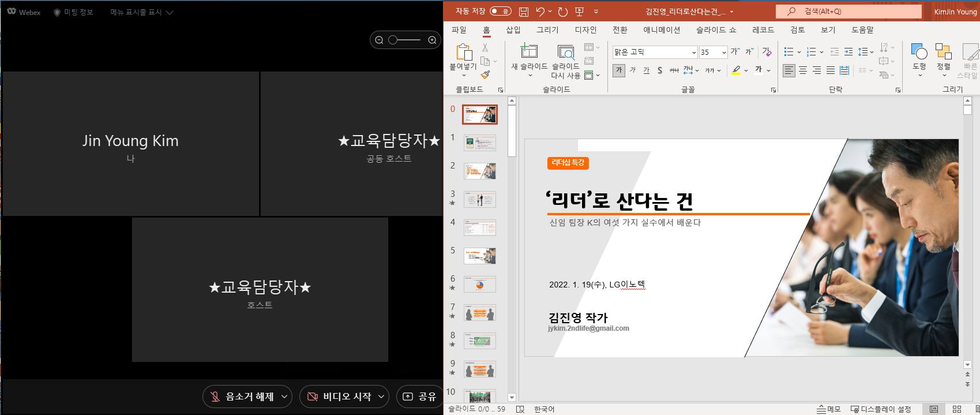Screen dimensions: 980x415
Task: Click the Redo icon
Action: [563, 12]
